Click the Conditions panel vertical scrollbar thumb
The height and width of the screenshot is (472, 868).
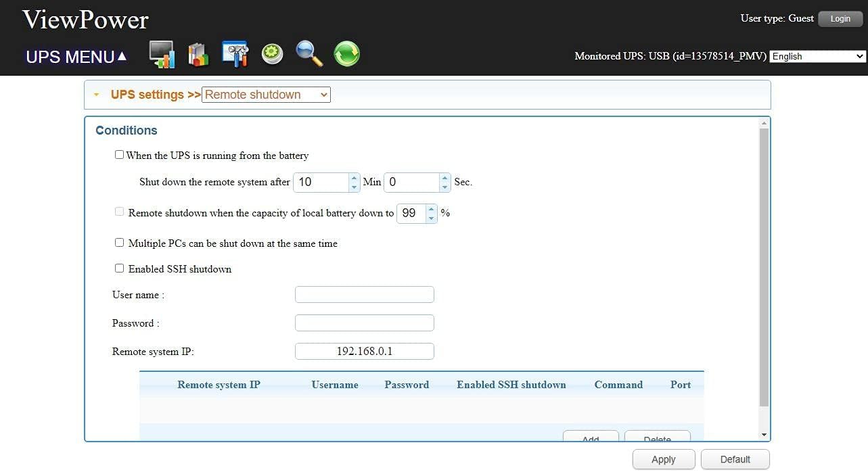click(764, 267)
